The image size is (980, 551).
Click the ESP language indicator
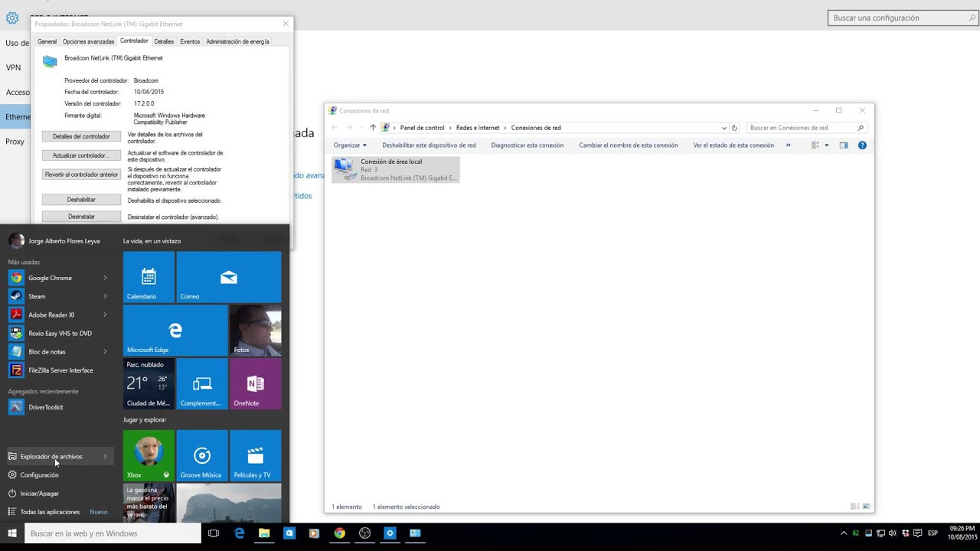(933, 533)
